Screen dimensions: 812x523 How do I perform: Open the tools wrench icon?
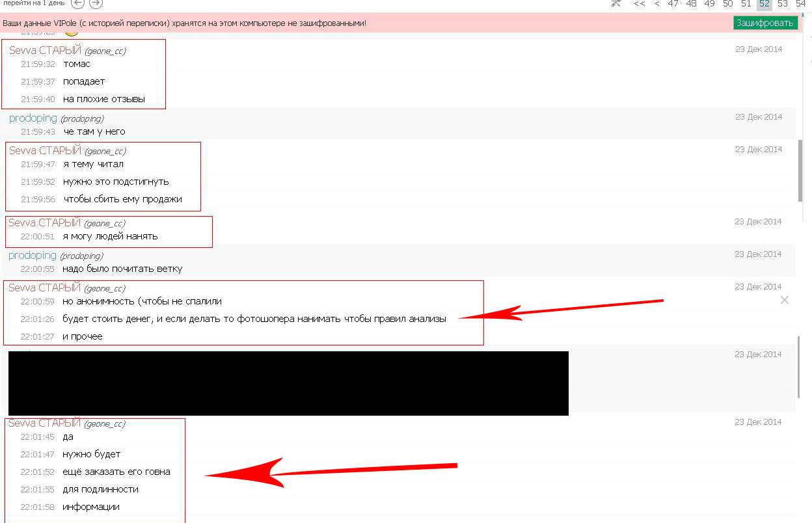[x=616, y=3]
